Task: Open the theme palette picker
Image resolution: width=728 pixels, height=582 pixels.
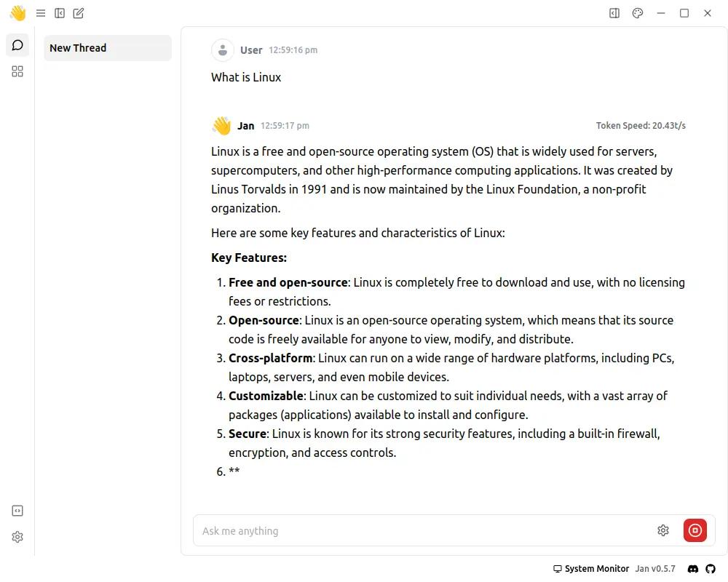Action: [x=638, y=13]
